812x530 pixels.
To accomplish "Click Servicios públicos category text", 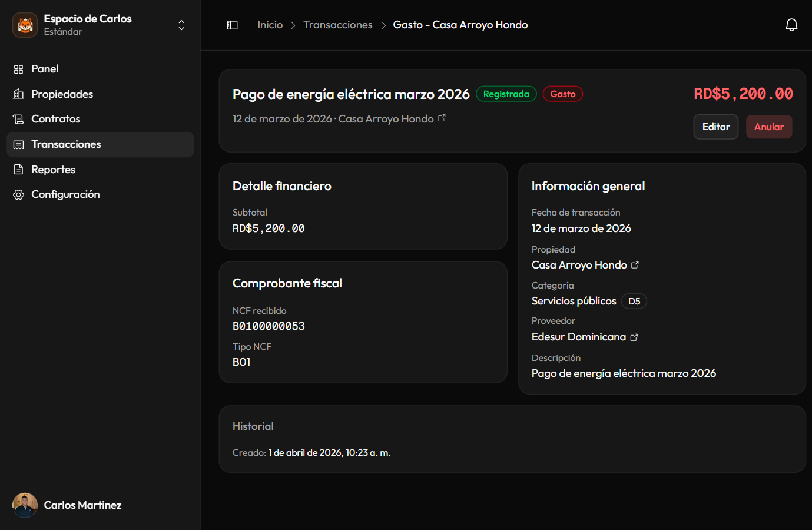I will tap(574, 301).
